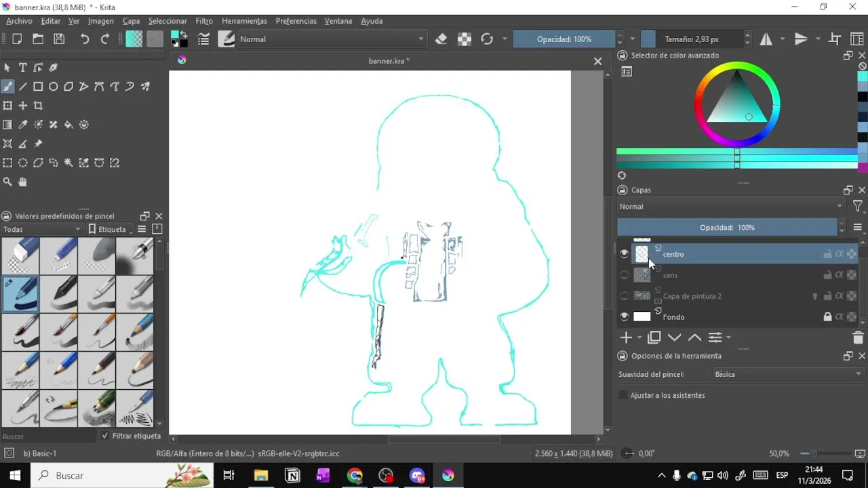
Task: Select the Gradient tool
Action: click(7, 124)
